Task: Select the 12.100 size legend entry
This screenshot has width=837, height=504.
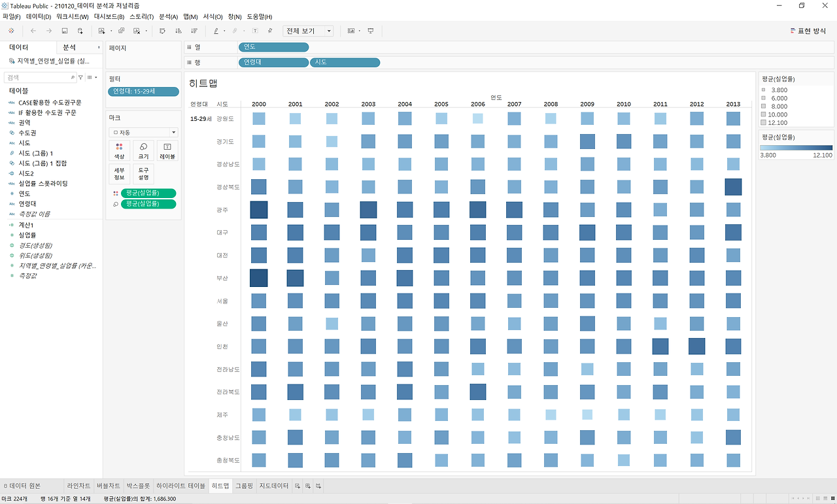Action: pyautogui.click(x=774, y=123)
